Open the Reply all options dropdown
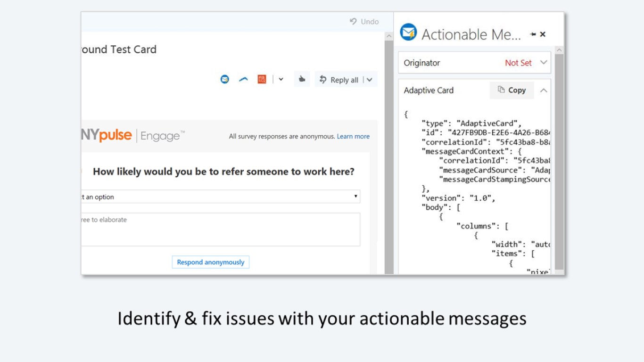 click(370, 80)
